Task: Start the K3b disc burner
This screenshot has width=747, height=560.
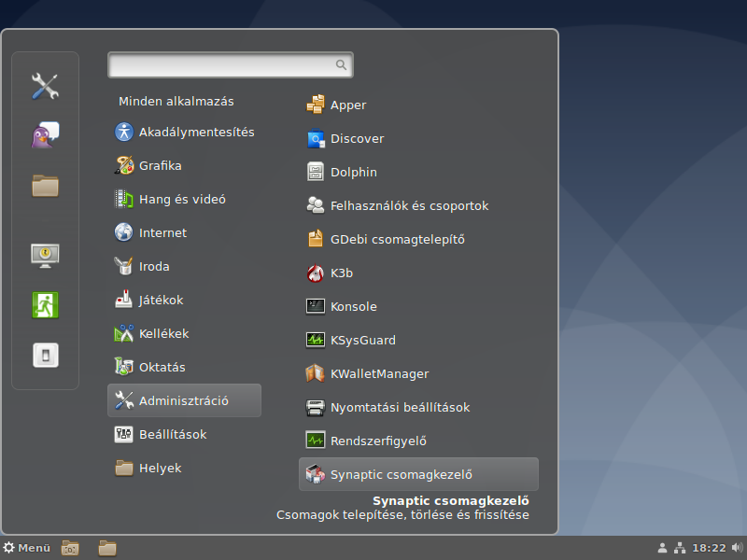Action: (418, 273)
